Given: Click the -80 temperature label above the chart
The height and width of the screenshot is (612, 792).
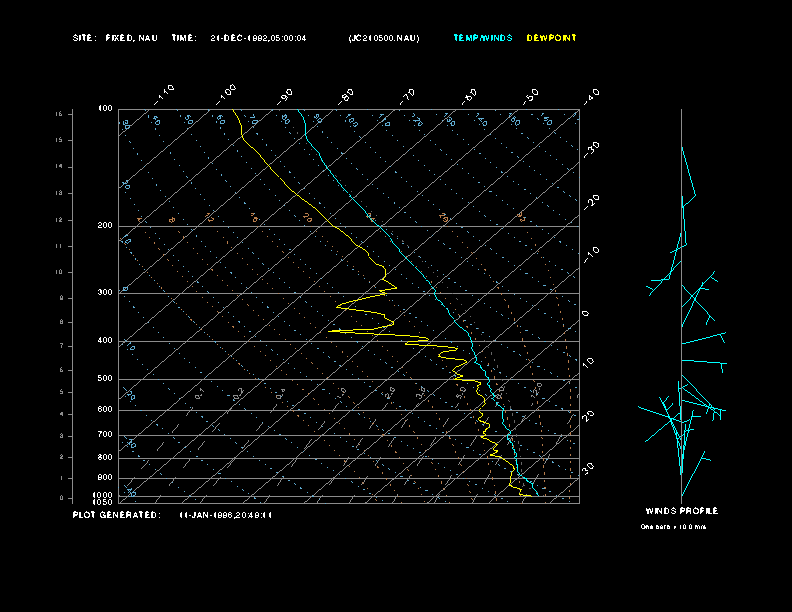Looking at the screenshot, I should [345, 96].
